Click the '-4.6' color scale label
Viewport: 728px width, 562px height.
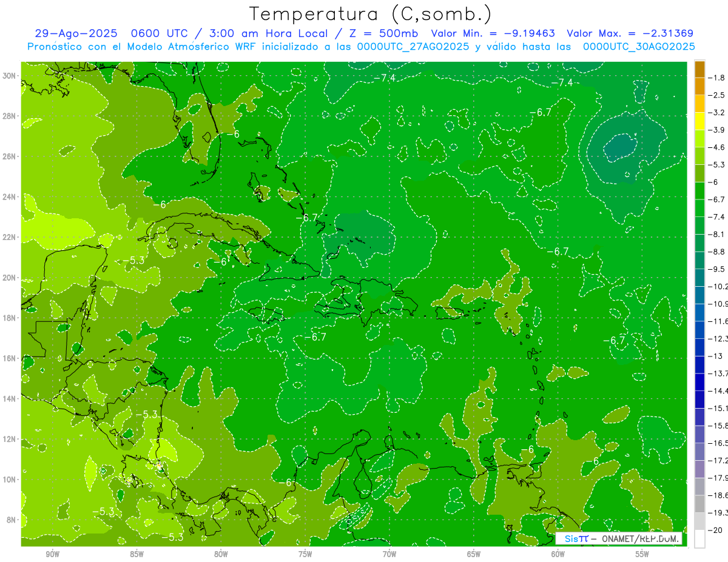pyautogui.click(x=717, y=147)
